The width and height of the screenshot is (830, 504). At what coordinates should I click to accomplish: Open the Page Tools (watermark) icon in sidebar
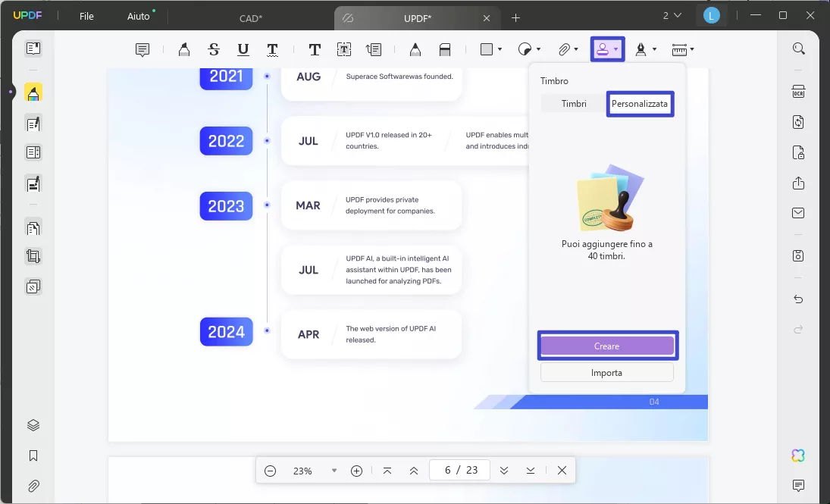[x=33, y=287]
